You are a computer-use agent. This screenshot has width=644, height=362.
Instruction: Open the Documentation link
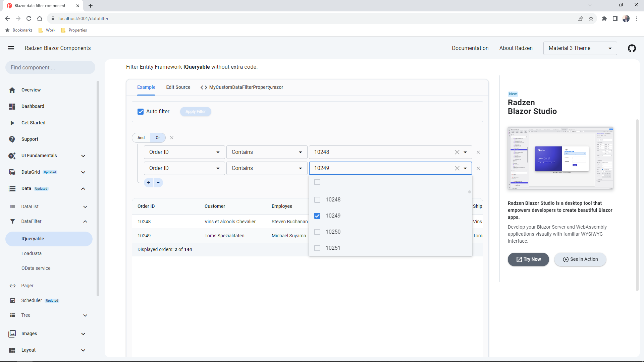(x=470, y=48)
